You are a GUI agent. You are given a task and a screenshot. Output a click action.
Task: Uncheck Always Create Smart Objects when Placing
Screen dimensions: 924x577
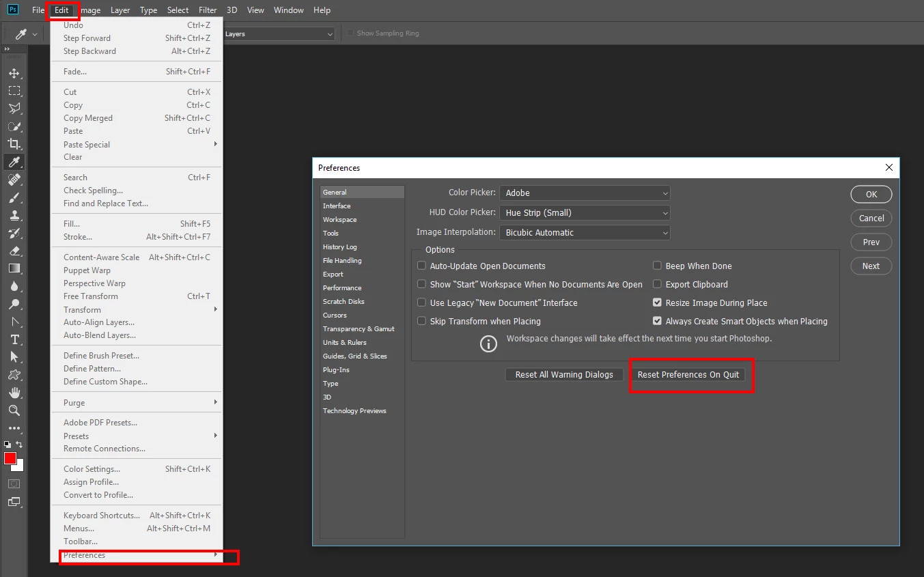(657, 321)
